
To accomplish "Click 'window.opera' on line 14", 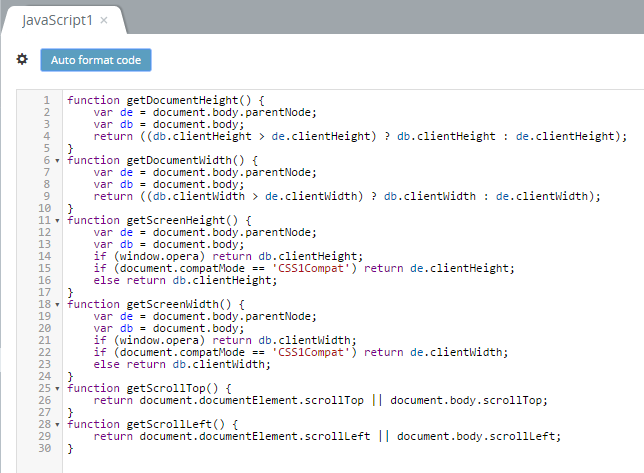I will [x=159, y=257].
